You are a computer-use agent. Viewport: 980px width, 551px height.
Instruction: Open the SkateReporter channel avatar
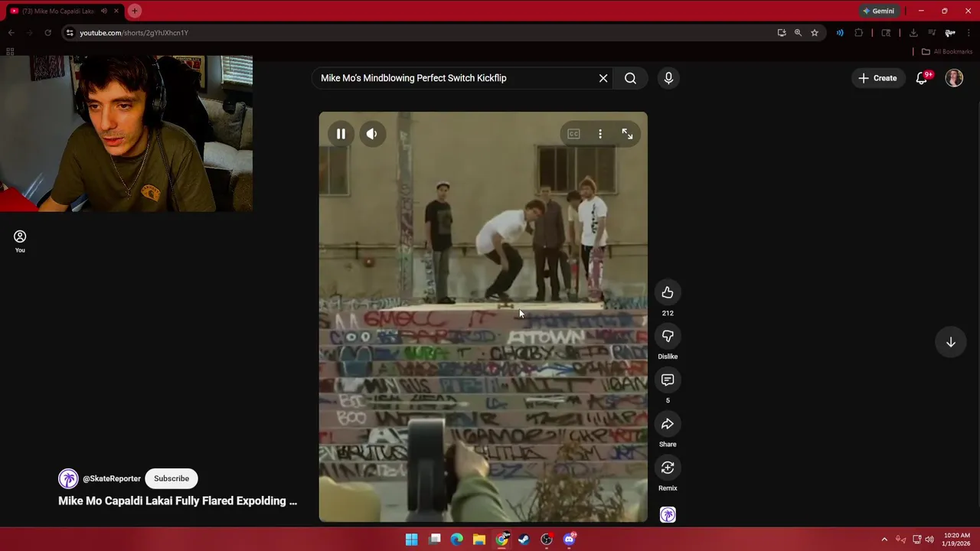[x=68, y=478]
